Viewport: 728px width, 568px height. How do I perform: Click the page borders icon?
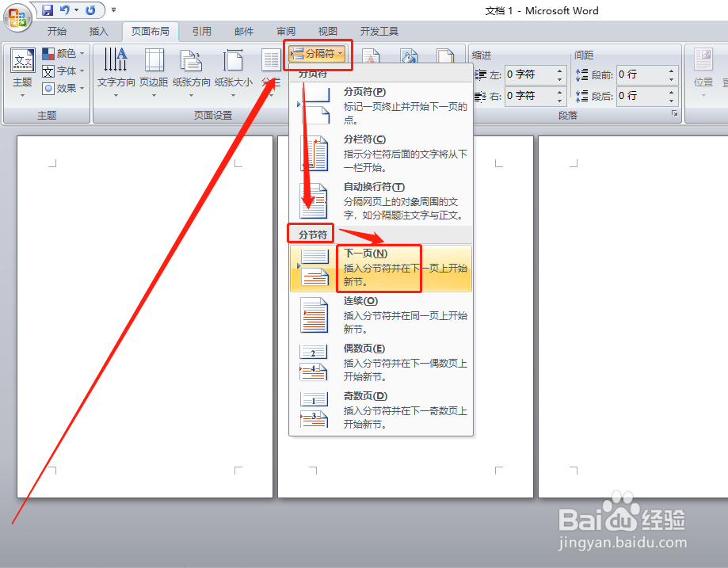point(446,55)
